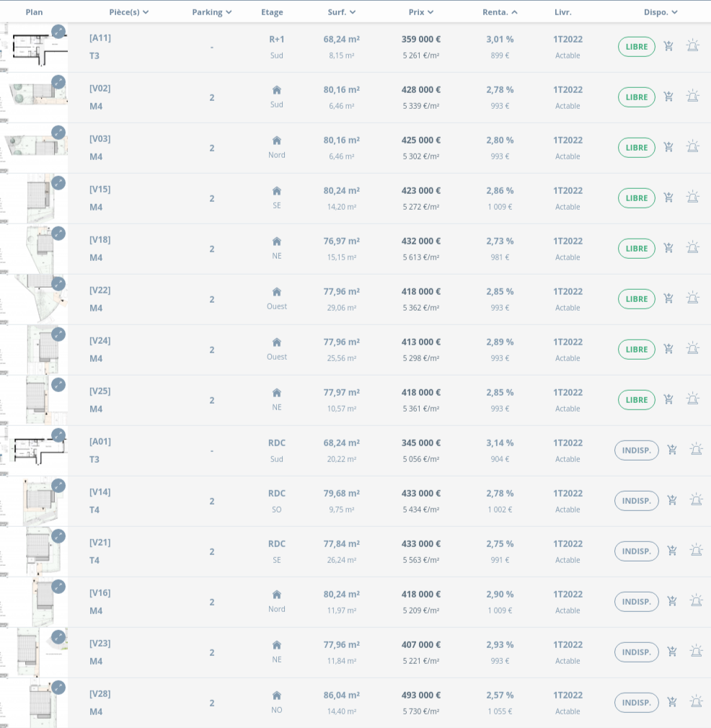Open lot V23 reference link
The width and height of the screenshot is (711, 728).
tap(100, 644)
